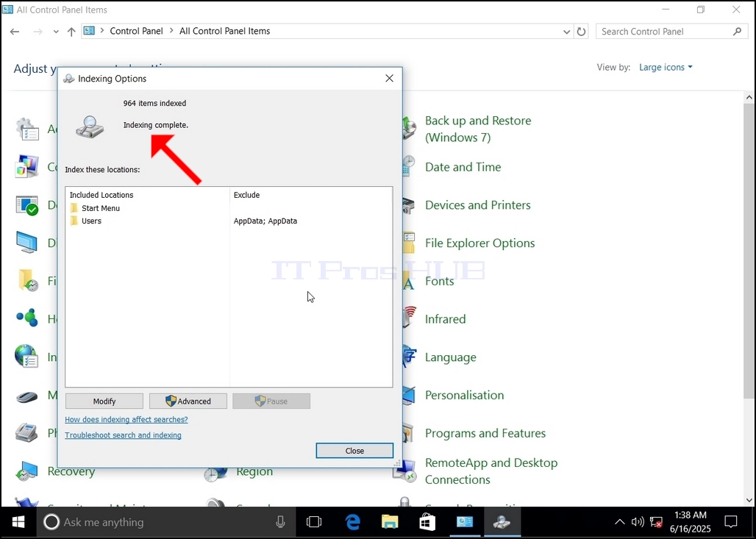Open Infrared settings
Viewport: 756px width, 539px height.
445,319
